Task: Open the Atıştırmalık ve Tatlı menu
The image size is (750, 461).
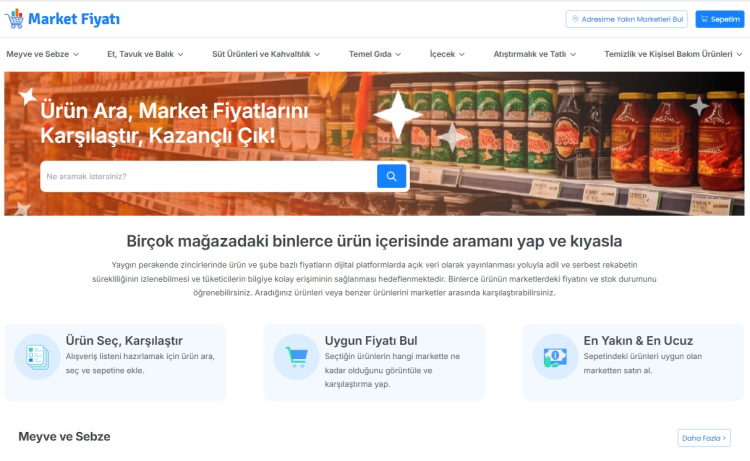Action: (535, 54)
